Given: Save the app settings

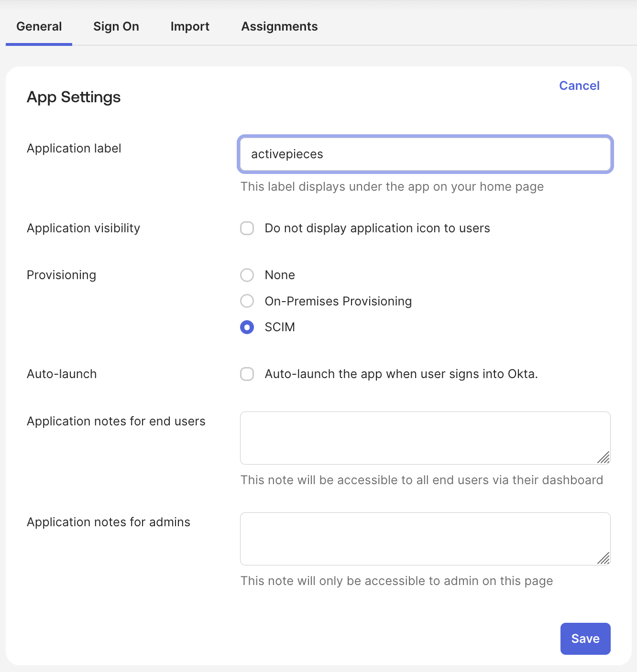Looking at the screenshot, I should tap(585, 639).
